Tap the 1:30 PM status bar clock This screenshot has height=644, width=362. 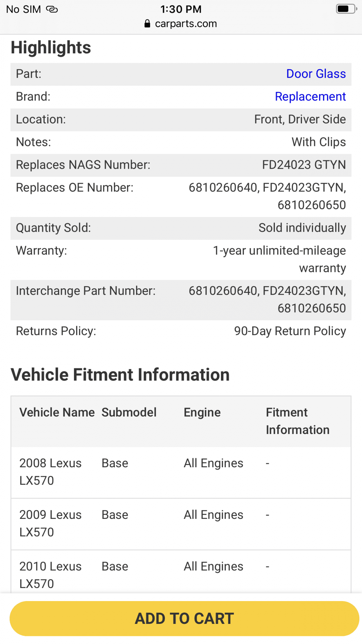(181, 9)
